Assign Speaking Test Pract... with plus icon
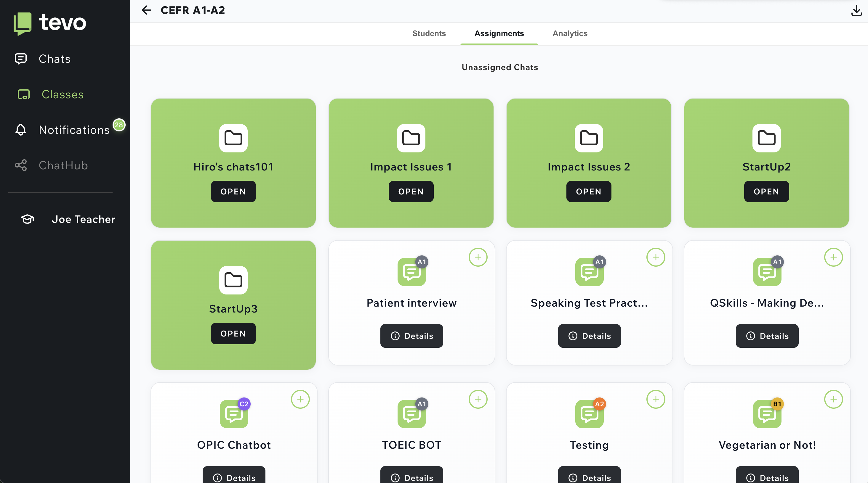The height and width of the screenshot is (483, 868). point(655,257)
